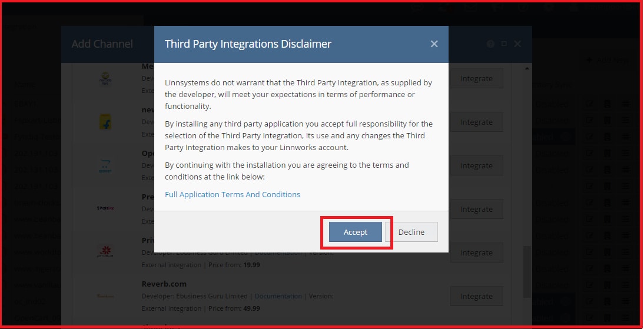Click 'Developer: Ebusiness Guru Limited' in Reverb.com row
Viewport: 644px width, 329px height.
(194, 295)
